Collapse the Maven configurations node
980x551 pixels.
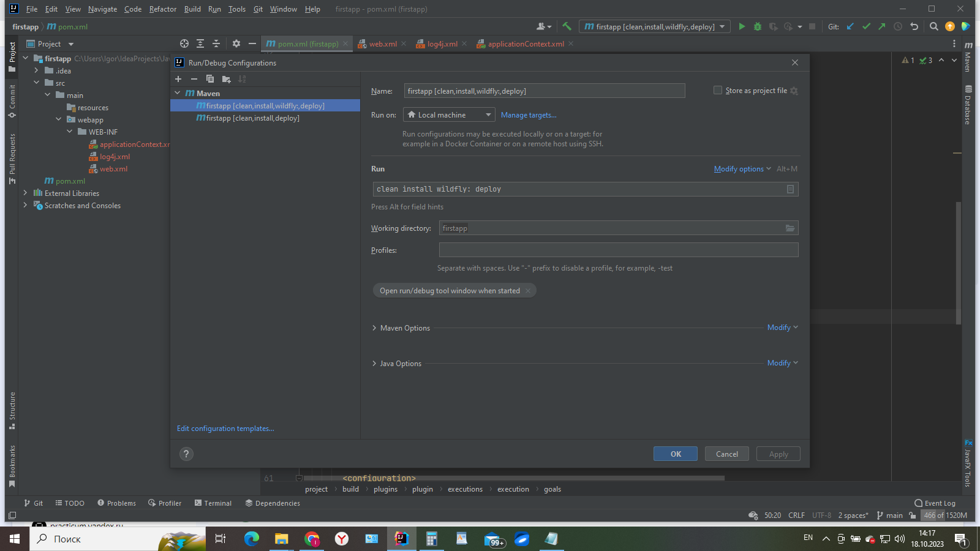(178, 93)
